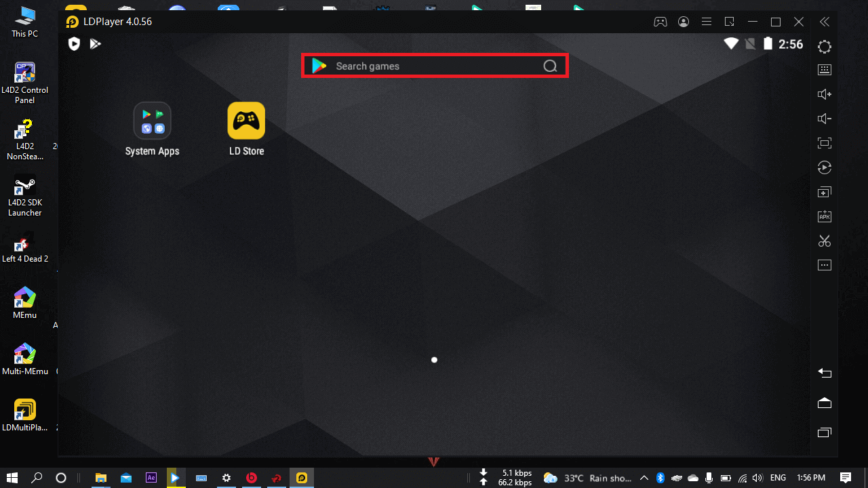Toggle fullscreen mode from the sidebar
This screenshot has height=488, width=868.
coord(825,143)
